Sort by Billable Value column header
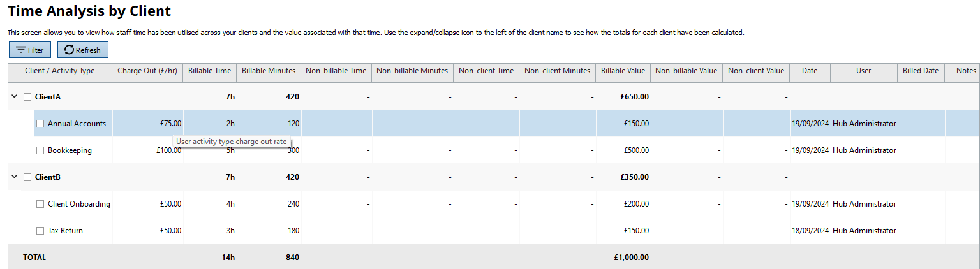Viewport: 980px width, 269px height. 623,71
